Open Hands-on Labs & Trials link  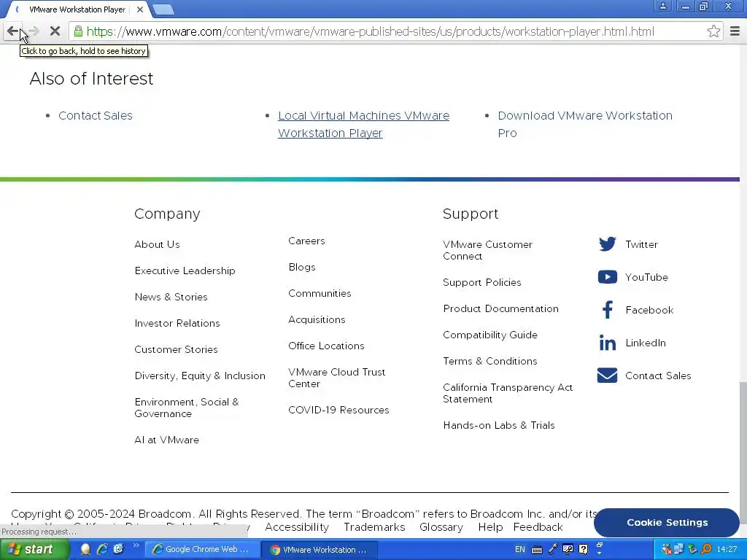499,425
